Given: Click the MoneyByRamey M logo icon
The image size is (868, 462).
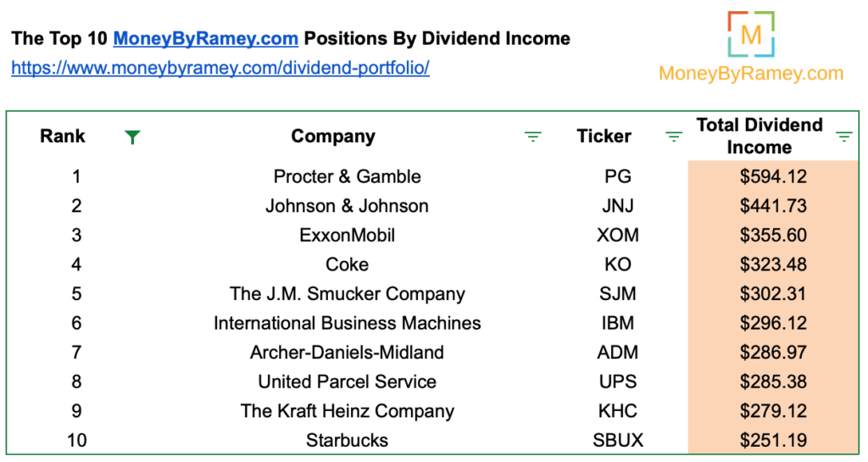Looking at the screenshot, I should click(751, 34).
